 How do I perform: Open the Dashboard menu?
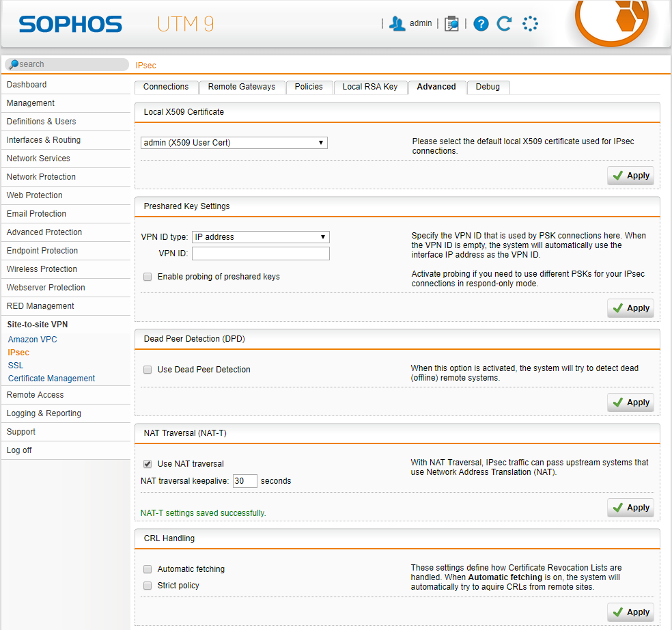[x=66, y=85]
